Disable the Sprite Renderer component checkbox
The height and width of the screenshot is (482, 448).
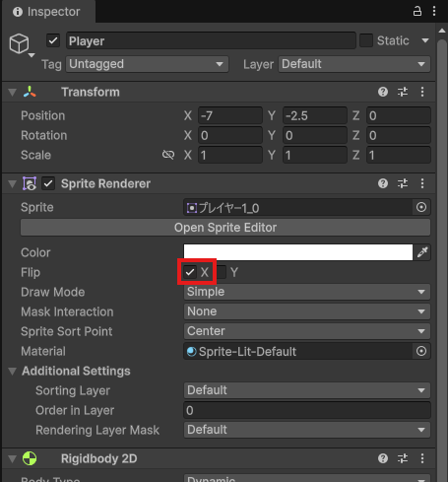[48, 183]
